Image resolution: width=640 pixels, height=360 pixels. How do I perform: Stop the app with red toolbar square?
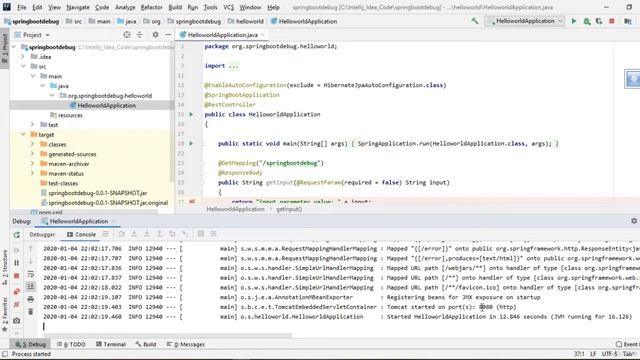coord(611,21)
